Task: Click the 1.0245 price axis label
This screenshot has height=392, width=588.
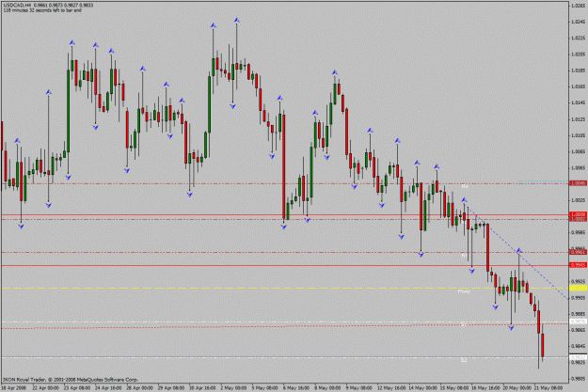Action: [x=578, y=22]
